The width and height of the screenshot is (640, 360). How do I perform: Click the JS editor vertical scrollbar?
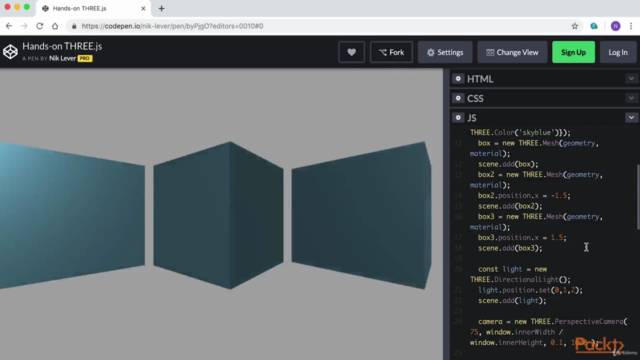click(x=638, y=197)
